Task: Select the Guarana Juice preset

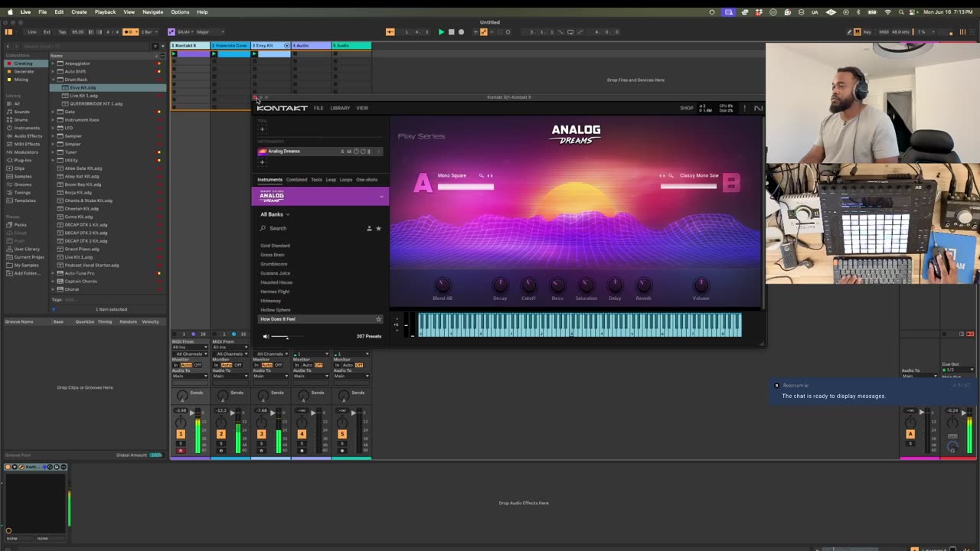Action: 276,273
